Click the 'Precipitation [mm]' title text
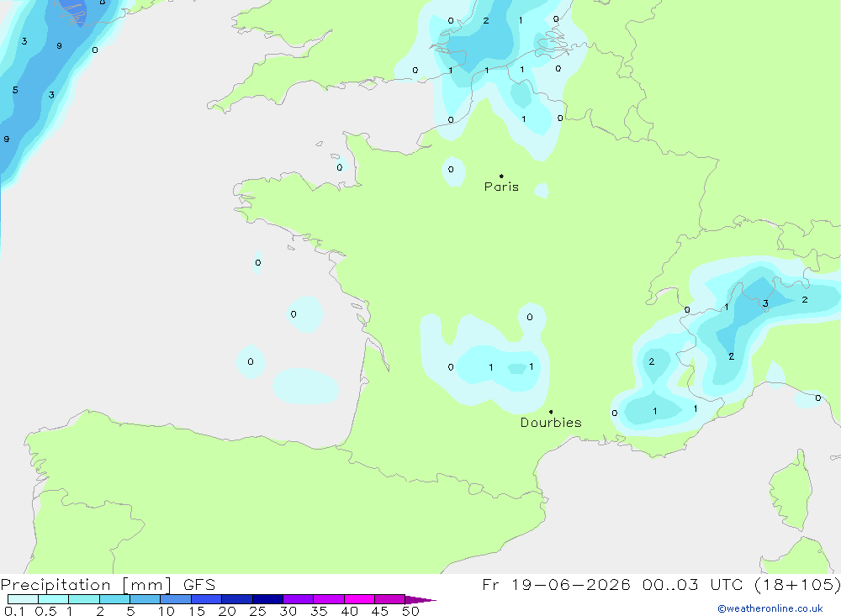 point(86,585)
